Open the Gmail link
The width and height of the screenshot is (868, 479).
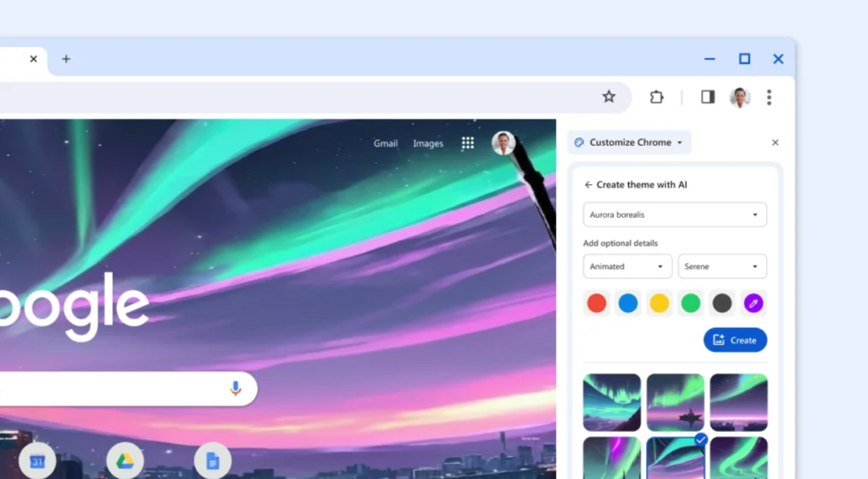pos(386,143)
